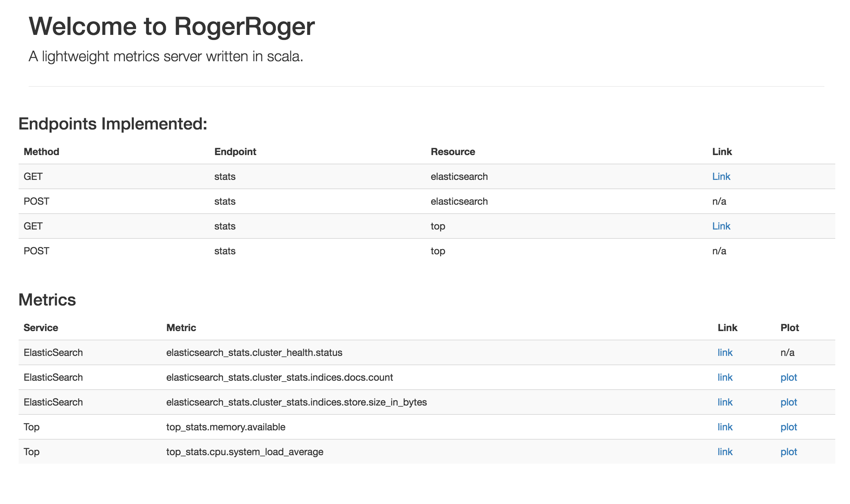
Task: Click the Endpoints Implemented heading
Action: pyautogui.click(x=113, y=124)
